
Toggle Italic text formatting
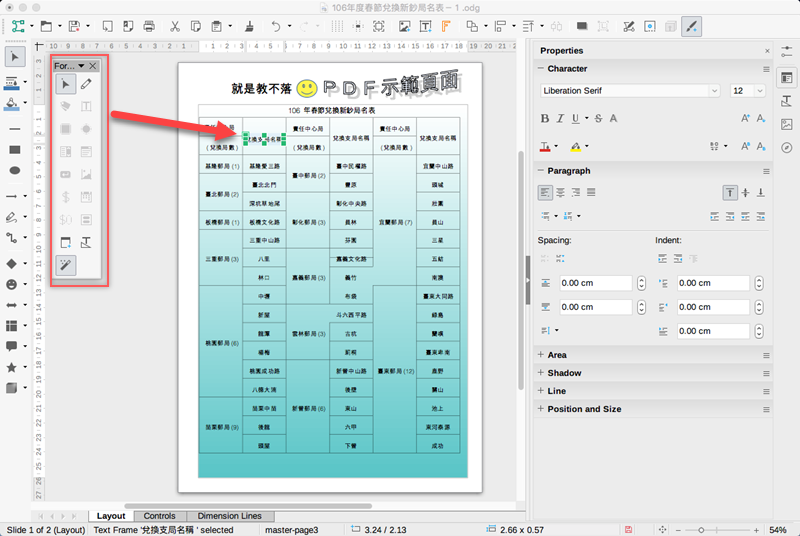tap(559, 119)
